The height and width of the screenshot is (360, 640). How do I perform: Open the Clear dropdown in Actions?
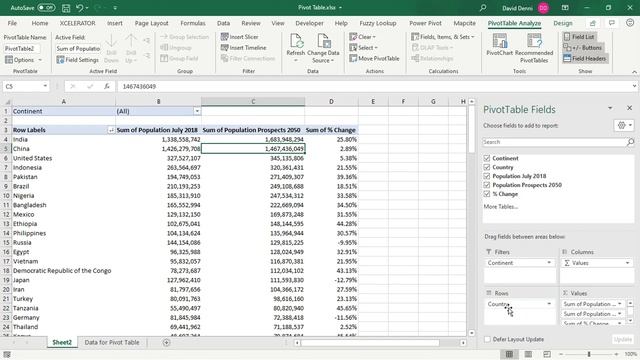click(x=362, y=37)
